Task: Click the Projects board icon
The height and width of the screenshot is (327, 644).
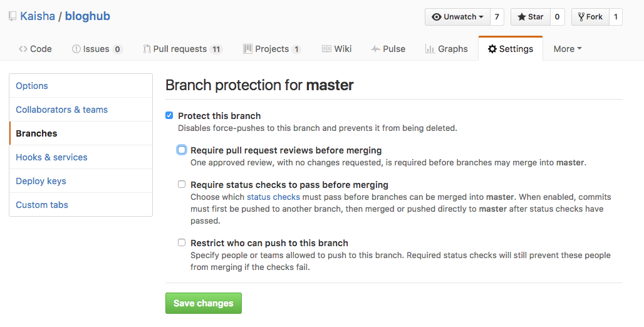Action: click(x=247, y=49)
